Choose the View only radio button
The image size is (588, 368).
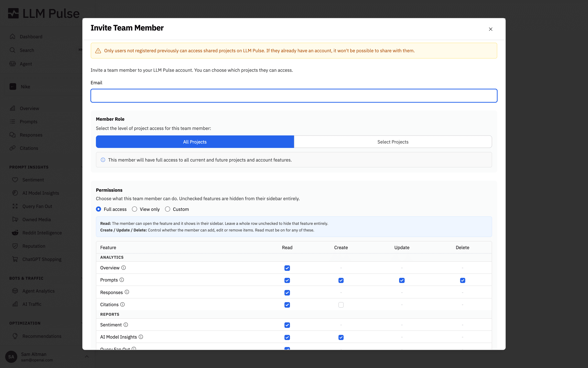pos(134,209)
